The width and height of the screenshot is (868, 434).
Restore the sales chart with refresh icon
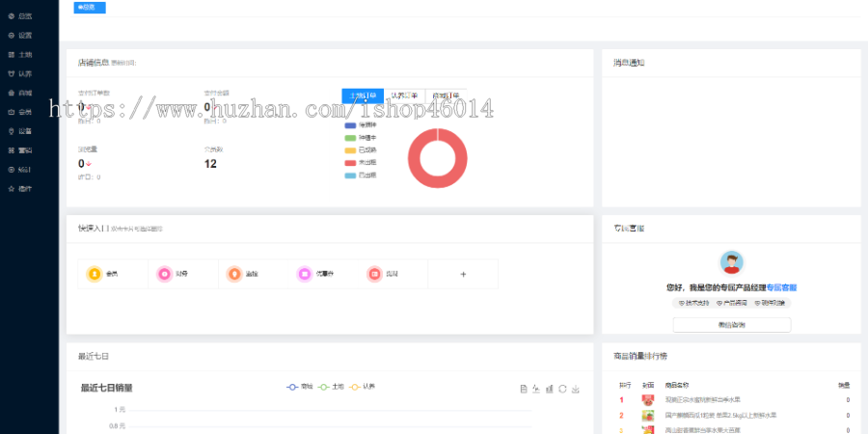(562, 390)
